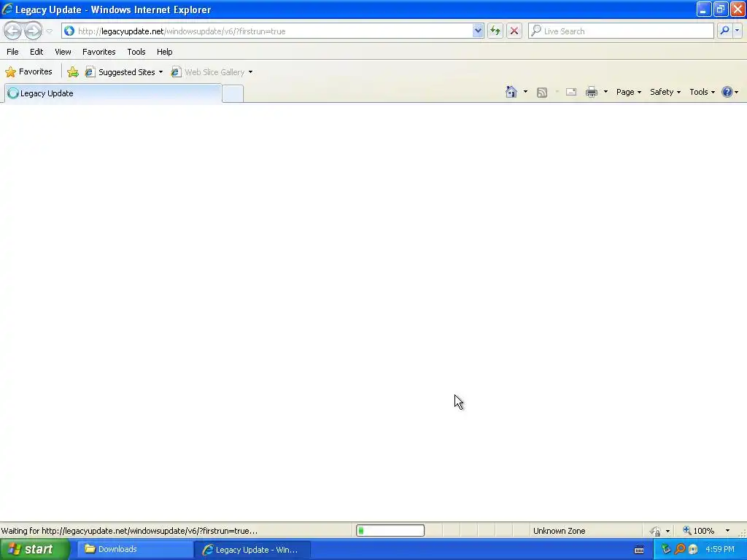Viewport: 747px width, 560px height.
Task: Click the address bar page icon
Action: tap(69, 31)
